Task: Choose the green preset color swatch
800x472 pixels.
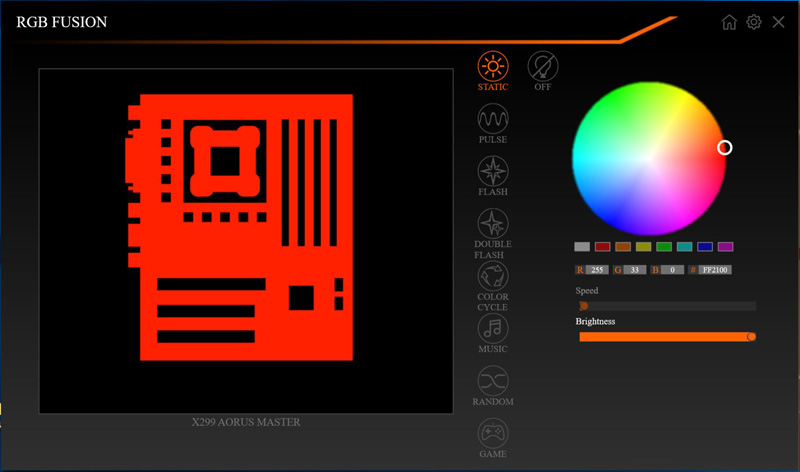Action: tap(664, 247)
